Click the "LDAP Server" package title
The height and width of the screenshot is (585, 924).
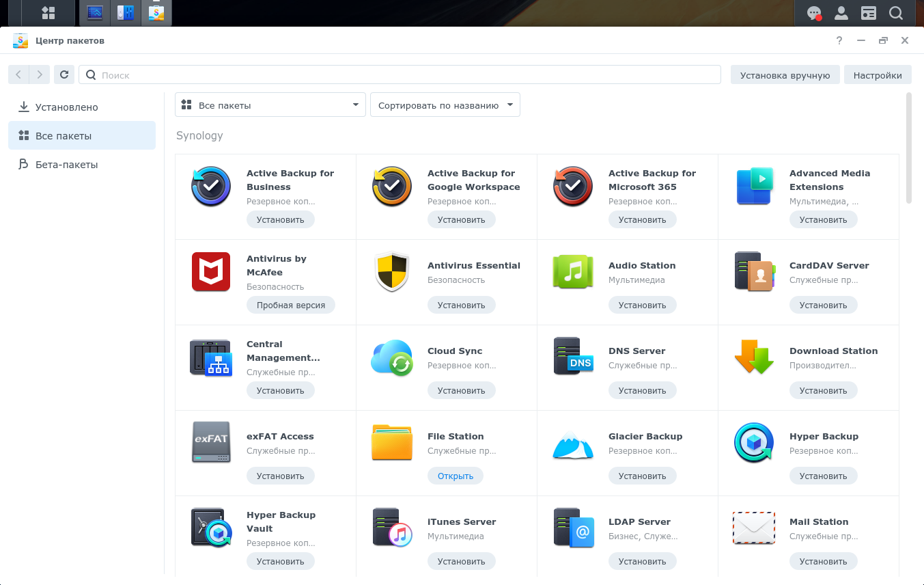click(x=639, y=521)
